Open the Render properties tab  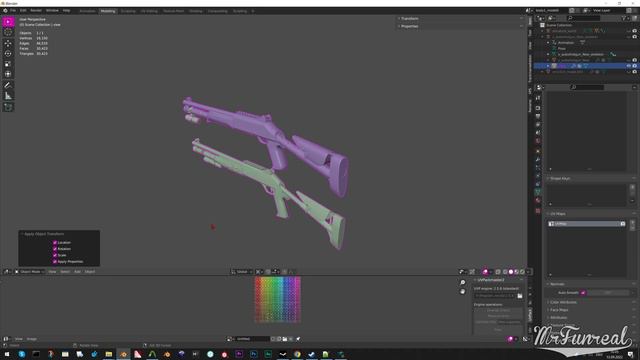pos(538,108)
